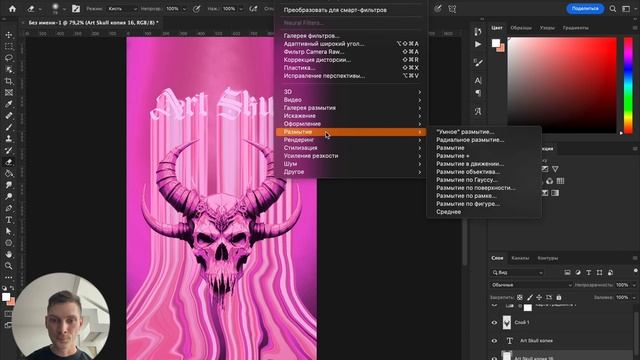Screen dimensions: 640x360
Task: Select the Pen tool
Action: click(9, 208)
